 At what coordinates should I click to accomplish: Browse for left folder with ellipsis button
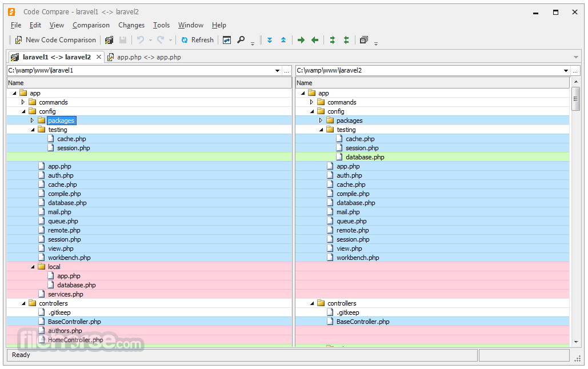pos(287,70)
